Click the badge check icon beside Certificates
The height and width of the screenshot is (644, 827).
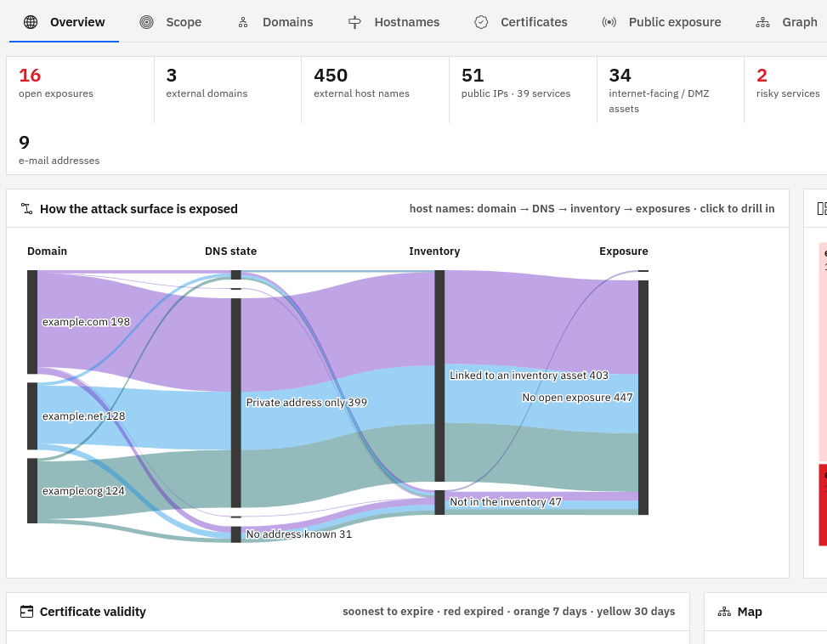click(481, 22)
